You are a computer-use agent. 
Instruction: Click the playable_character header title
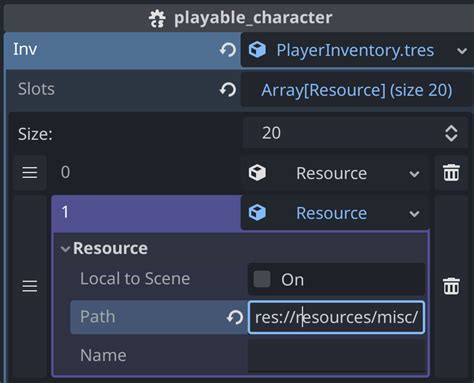253,18
